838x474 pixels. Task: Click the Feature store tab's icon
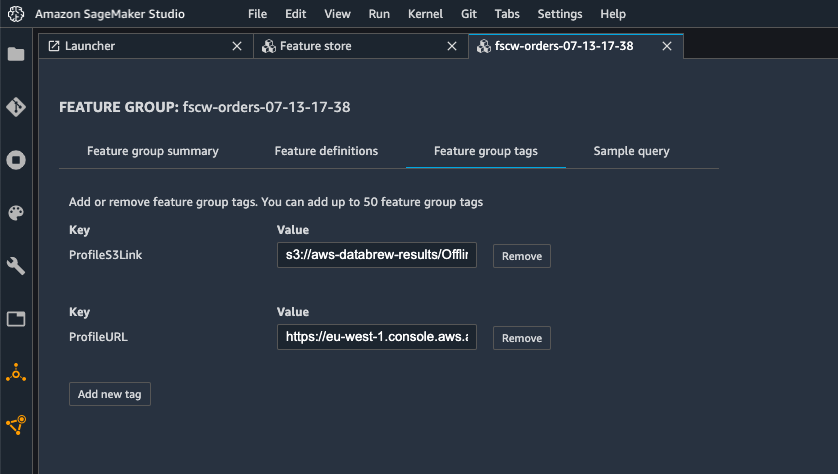coord(269,46)
